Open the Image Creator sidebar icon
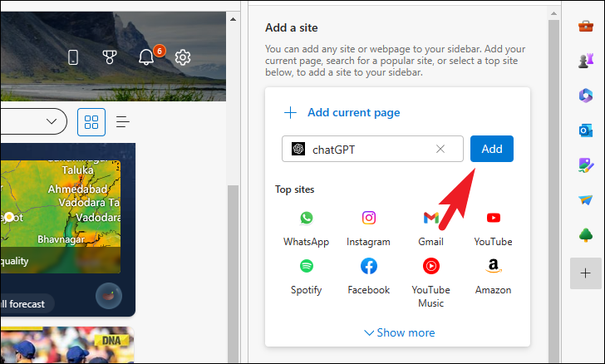The image size is (605, 364). [x=585, y=165]
